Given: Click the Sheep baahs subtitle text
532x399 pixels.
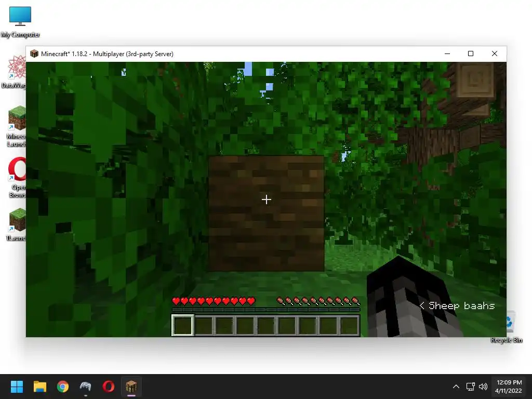Looking at the screenshot, I should pyautogui.click(x=461, y=305).
